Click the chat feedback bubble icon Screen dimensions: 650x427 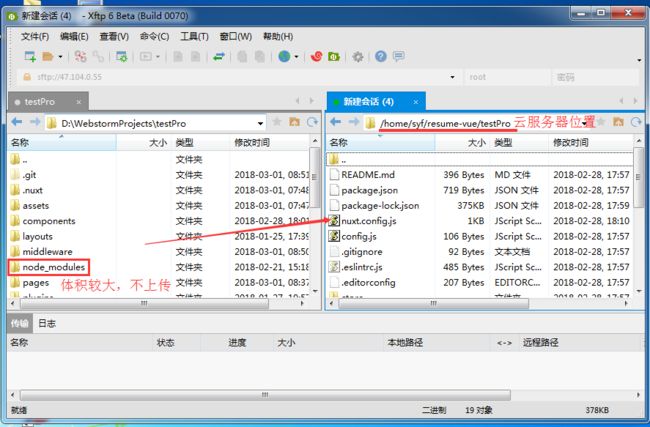(x=398, y=56)
